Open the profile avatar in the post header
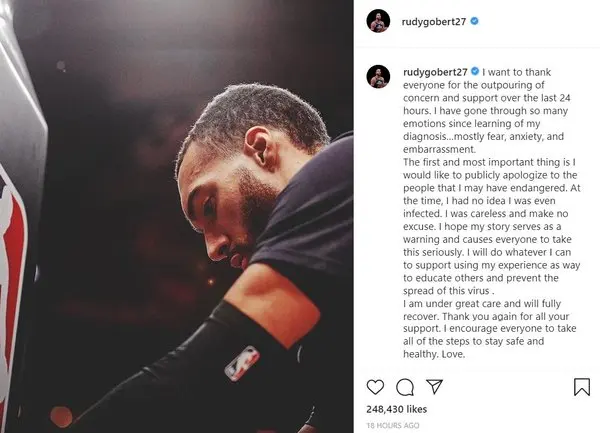Image resolution: width=600 pixels, height=433 pixels. coord(378,21)
